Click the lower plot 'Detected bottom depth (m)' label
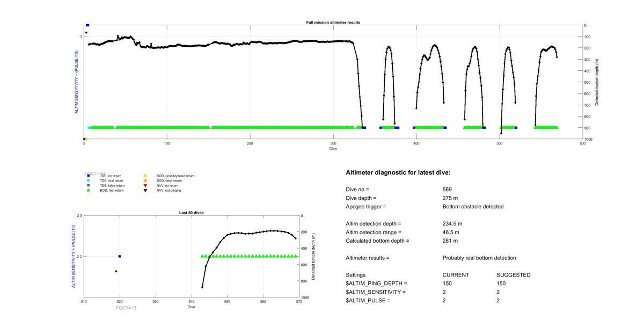The height and width of the screenshot is (334, 644). [313, 256]
